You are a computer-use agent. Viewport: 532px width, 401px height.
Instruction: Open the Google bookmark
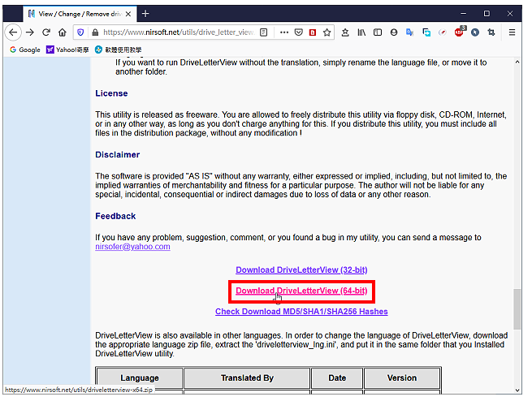[25, 50]
